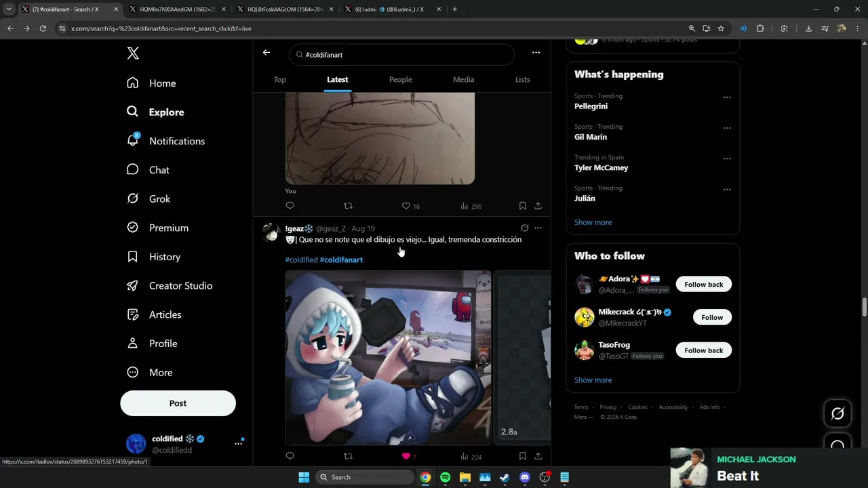Open the Gil Marín trending topic
This screenshot has width=868, height=488.
point(591,137)
